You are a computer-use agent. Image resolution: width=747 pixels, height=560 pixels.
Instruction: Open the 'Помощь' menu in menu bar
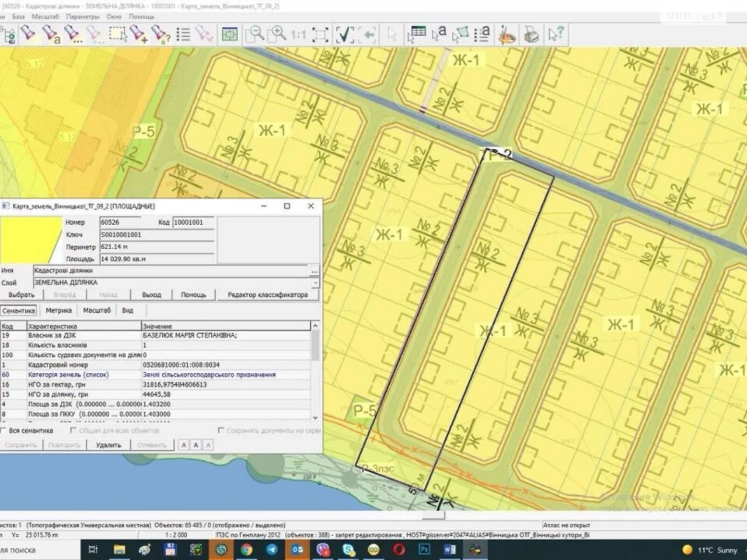(141, 17)
